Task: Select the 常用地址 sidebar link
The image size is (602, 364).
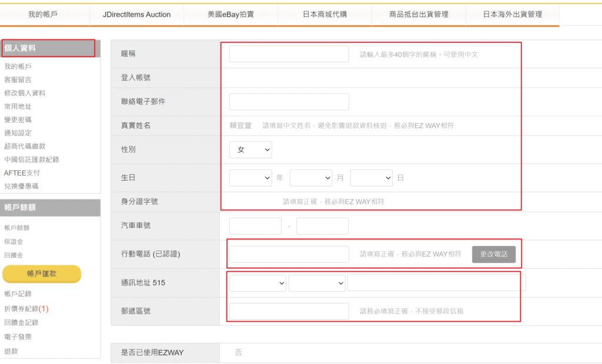Action: tap(18, 106)
